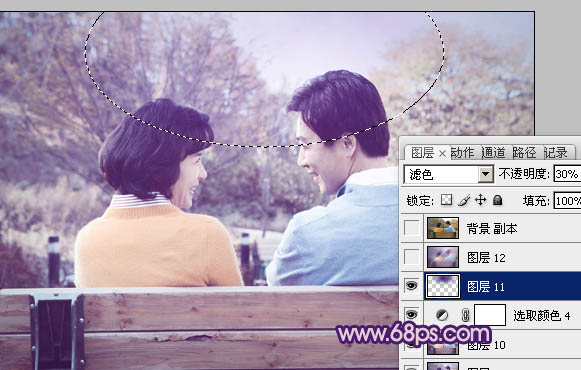Switch to the 路径 tab
Viewport: 581px width, 370px height.
point(525,153)
